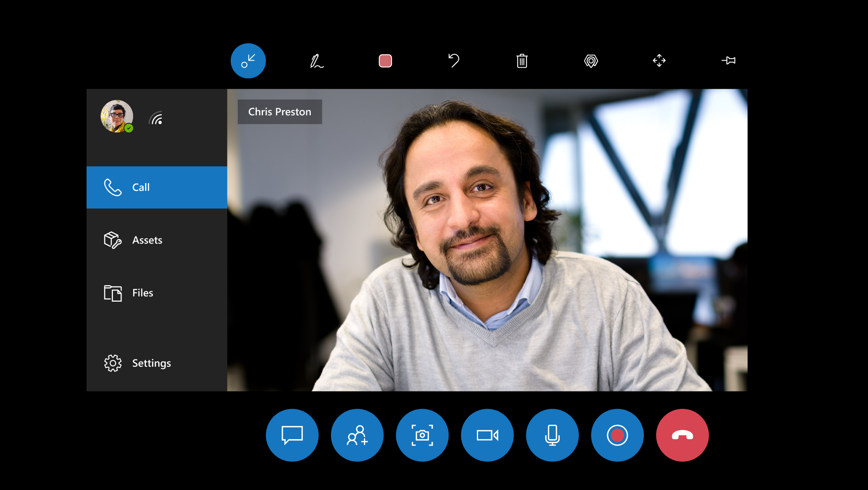Navigate to the Files section
This screenshot has width=868, height=490.
click(142, 292)
